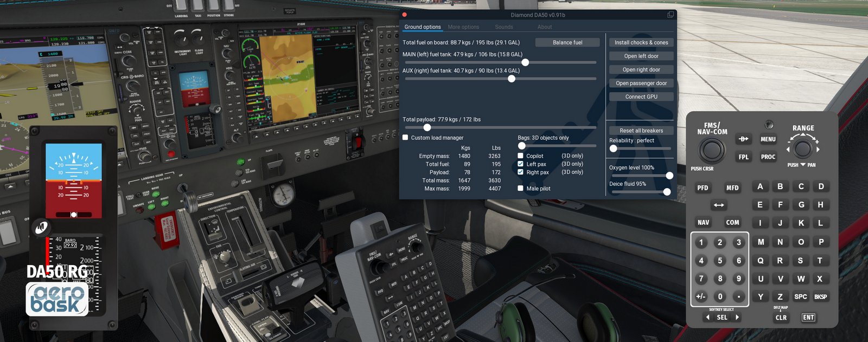
Task: Switch to the More options tab
Action: tap(463, 27)
